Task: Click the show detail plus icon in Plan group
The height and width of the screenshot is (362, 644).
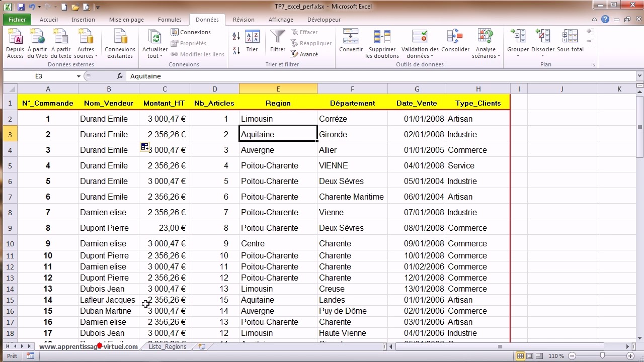Action: tap(591, 32)
